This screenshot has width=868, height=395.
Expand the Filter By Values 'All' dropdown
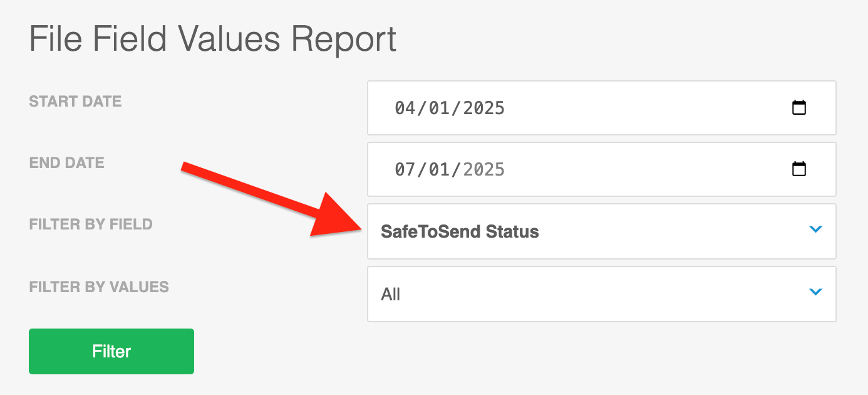602,294
